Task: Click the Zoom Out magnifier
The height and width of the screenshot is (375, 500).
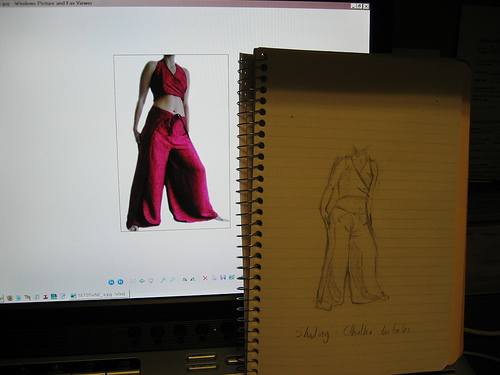Action: coord(172,280)
